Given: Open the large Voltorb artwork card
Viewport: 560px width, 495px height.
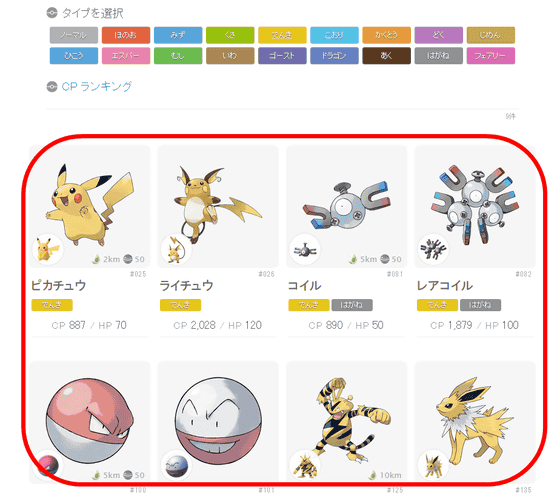Looking at the screenshot, I should pyautogui.click(x=90, y=422).
